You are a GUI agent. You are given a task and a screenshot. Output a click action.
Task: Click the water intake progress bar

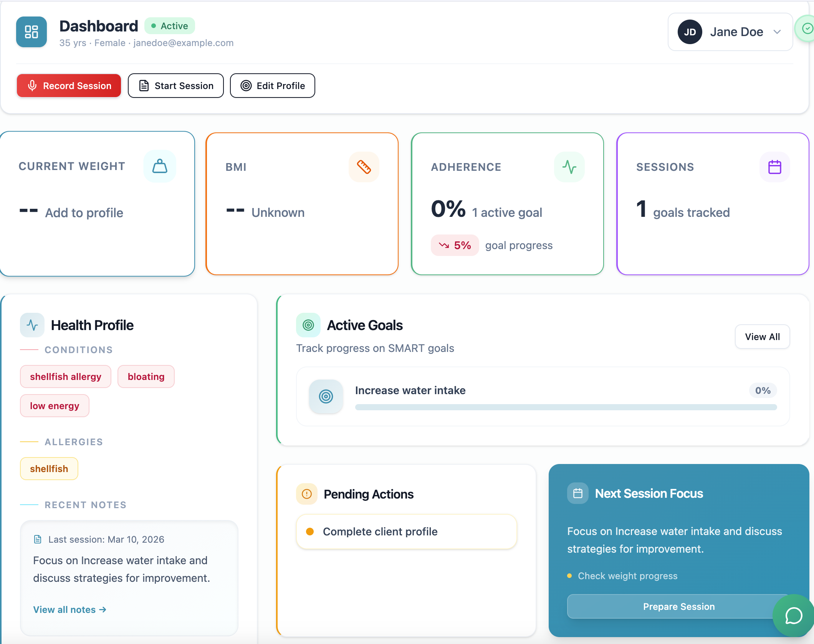[x=566, y=407]
